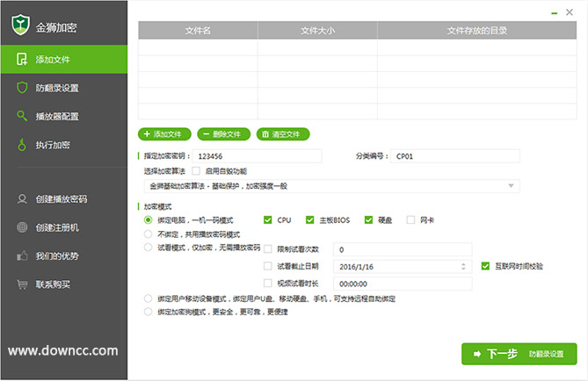This screenshot has width=588, height=381.
Task: Click the 分类编号 CP01 input field
Action: tap(454, 156)
